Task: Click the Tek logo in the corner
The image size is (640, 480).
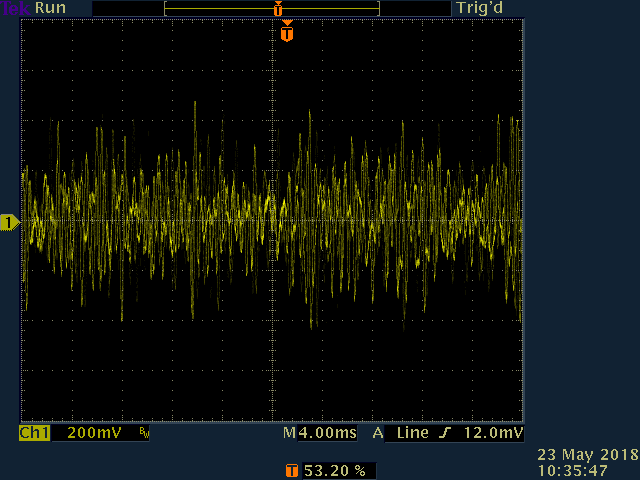Action: point(16,8)
